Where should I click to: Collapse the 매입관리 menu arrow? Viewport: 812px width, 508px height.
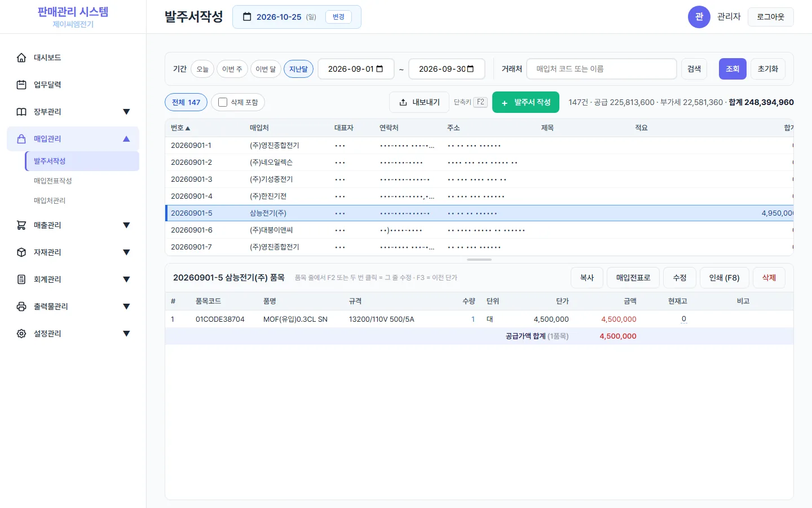(x=126, y=139)
